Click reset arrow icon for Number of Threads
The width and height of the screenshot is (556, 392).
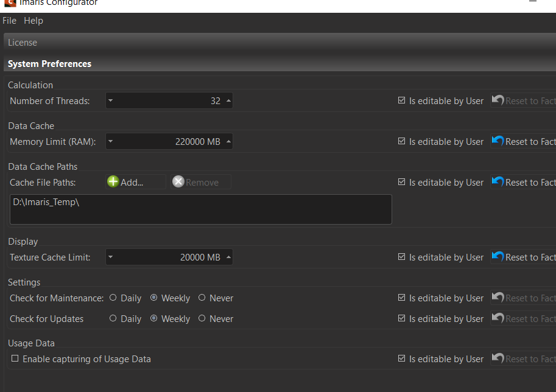498,100
